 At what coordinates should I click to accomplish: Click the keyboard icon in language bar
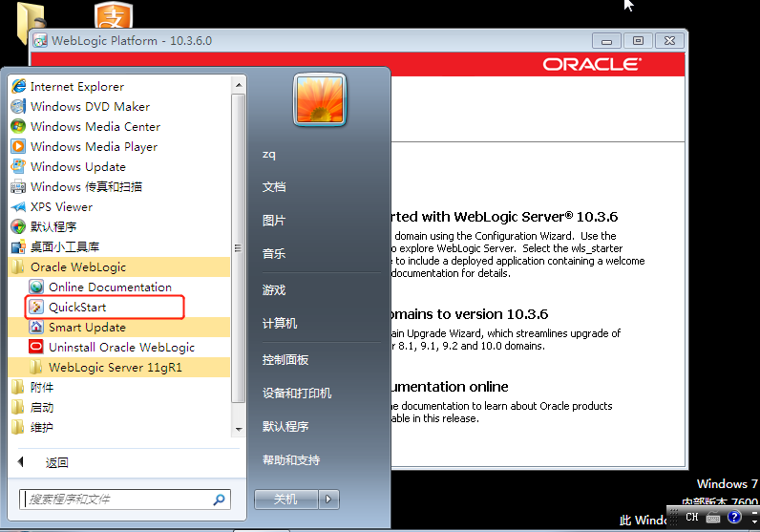click(713, 518)
